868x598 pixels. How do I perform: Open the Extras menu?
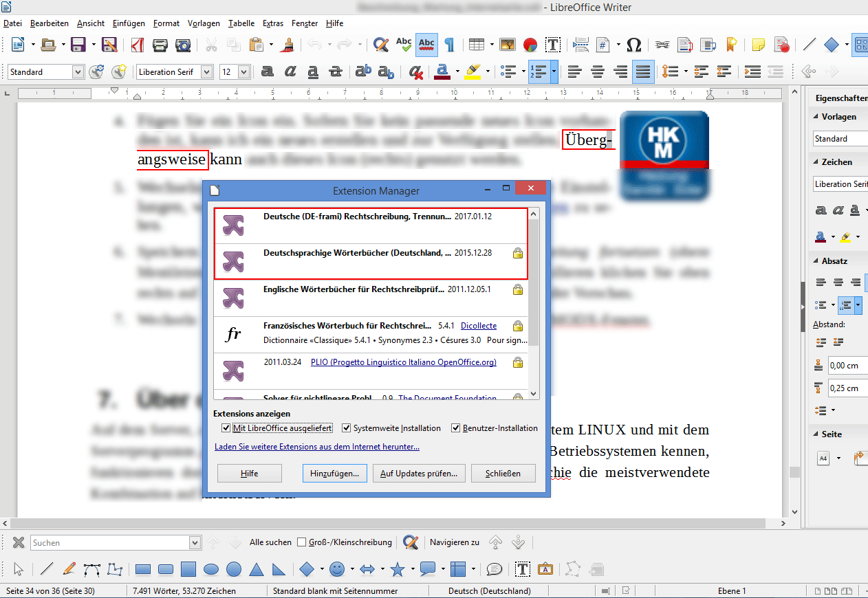[x=273, y=23]
